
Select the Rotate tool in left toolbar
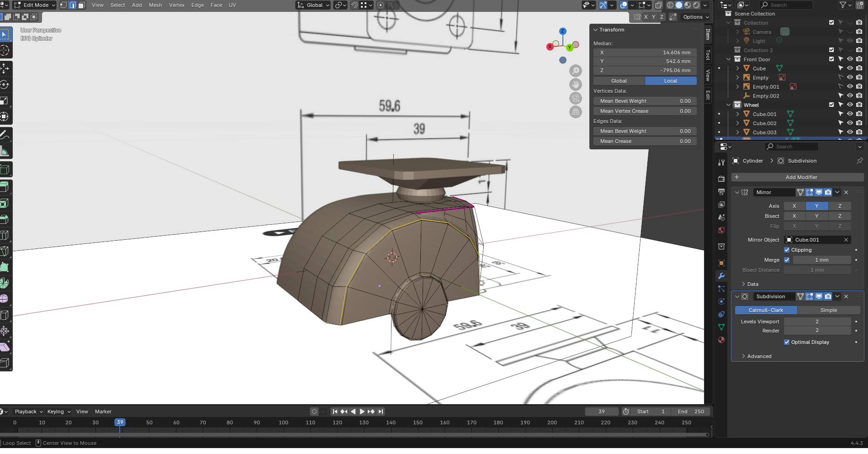tap(5, 84)
